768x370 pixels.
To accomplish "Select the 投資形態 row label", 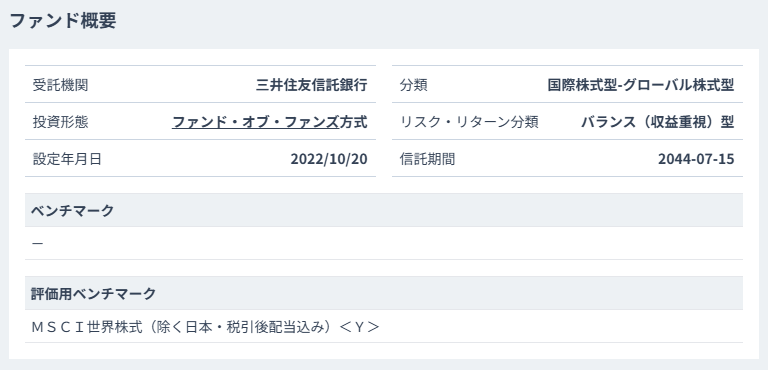I will 60,122.
